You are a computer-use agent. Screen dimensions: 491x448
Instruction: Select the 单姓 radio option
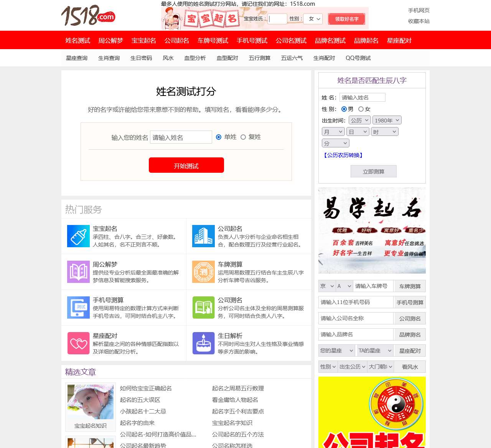218,137
